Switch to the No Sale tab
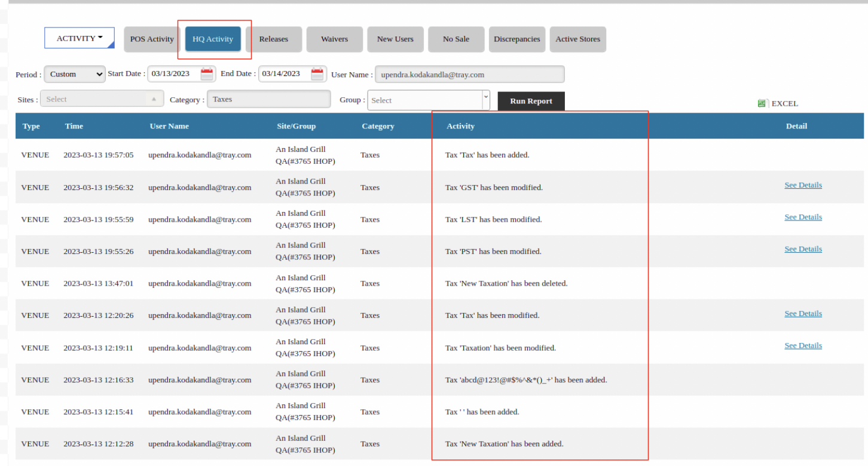Image resolution: width=868 pixels, height=466 pixels. (x=456, y=39)
